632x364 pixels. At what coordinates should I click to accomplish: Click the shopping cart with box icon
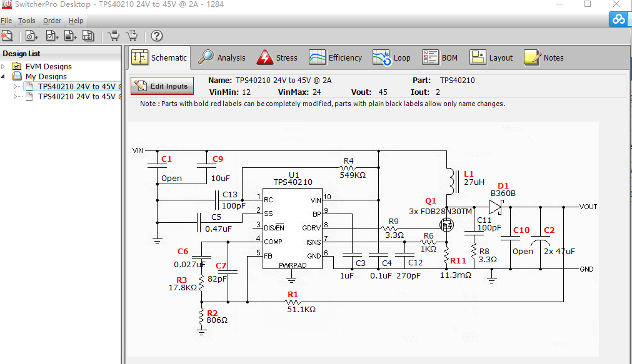click(x=114, y=36)
